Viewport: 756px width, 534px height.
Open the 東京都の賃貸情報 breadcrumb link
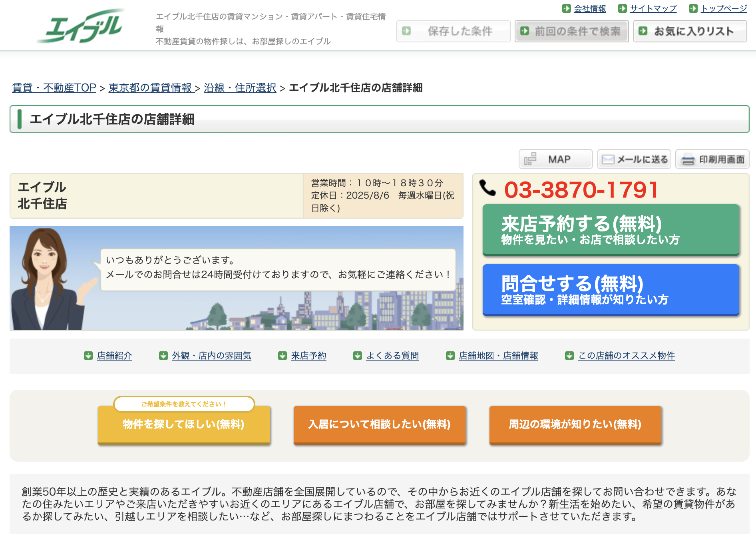(x=150, y=88)
